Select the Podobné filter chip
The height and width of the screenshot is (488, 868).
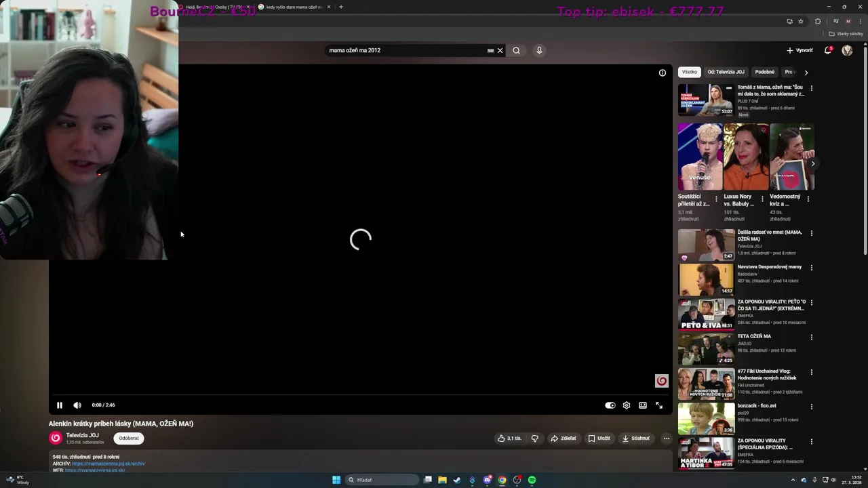pos(765,72)
